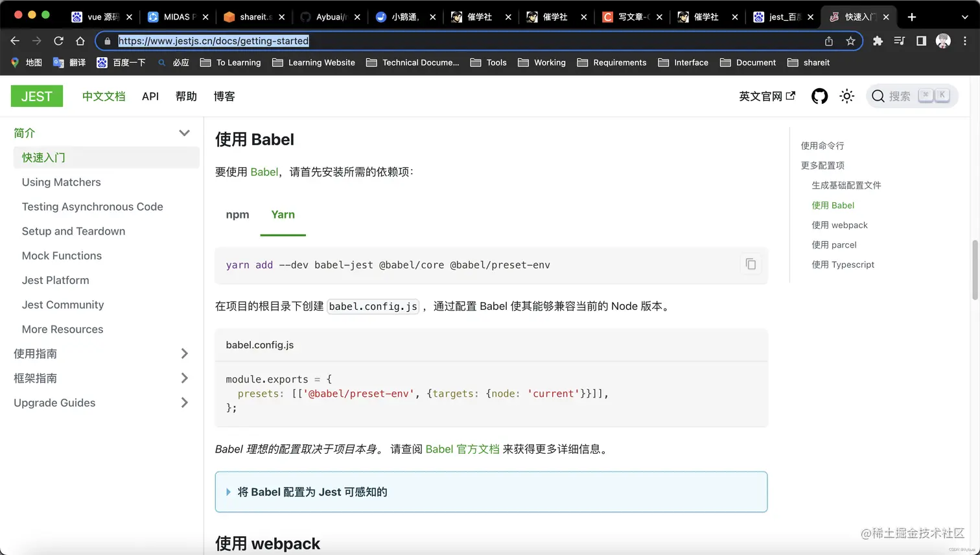Open the Technical Documents bookmark folder
Screen dimensions: 980x555
click(412, 62)
